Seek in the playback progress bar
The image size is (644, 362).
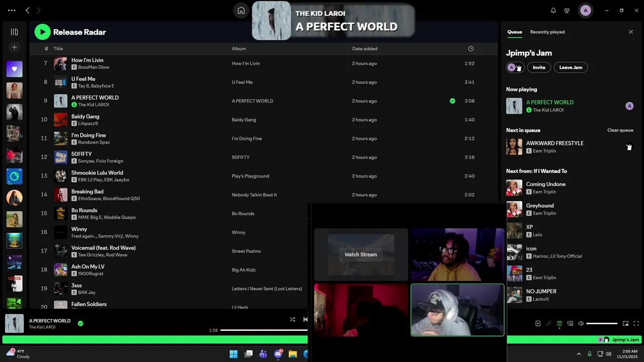[x=264, y=330]
